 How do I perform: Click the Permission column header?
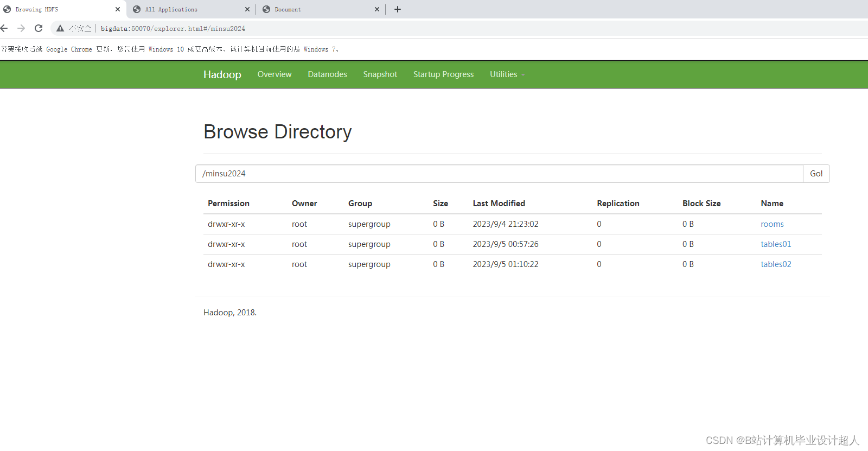coord(228,204)
